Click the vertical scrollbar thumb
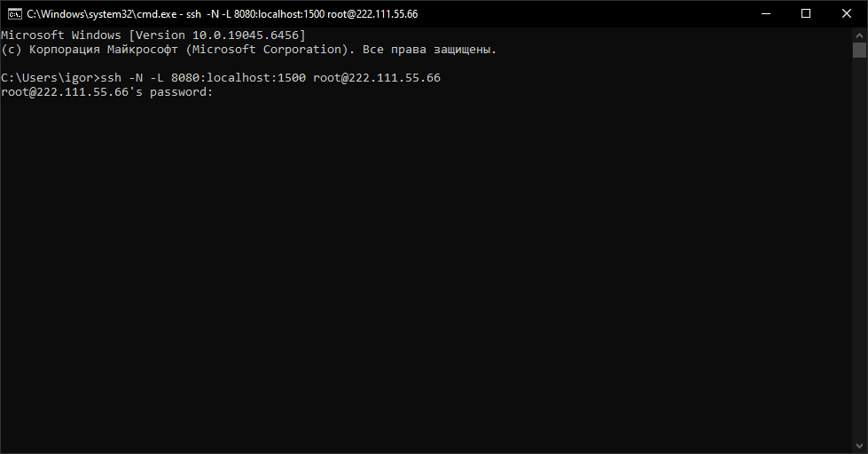This screenshot has width=868, height=454. click(859, 50)
